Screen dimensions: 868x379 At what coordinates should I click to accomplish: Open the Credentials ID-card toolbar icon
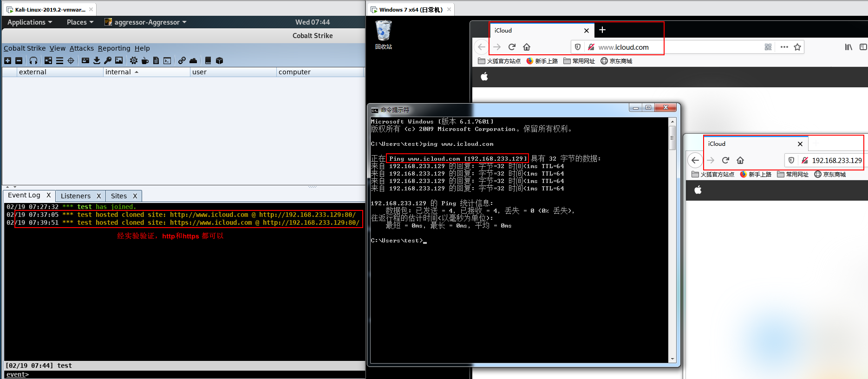[x=85, y=60]
